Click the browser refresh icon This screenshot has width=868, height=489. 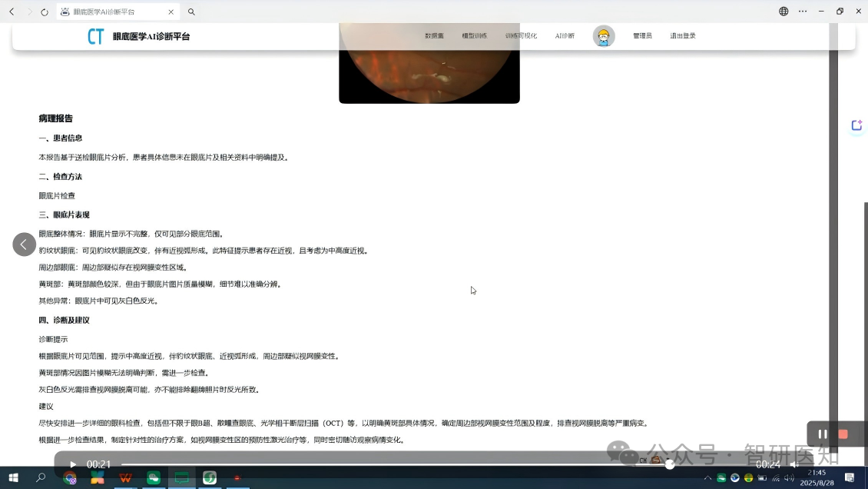point(44,12)
